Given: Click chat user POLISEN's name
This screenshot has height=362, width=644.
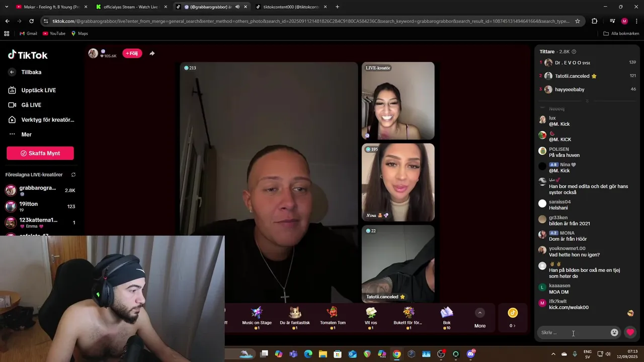Looking at the screenshot, I should [x=559, y=149].
